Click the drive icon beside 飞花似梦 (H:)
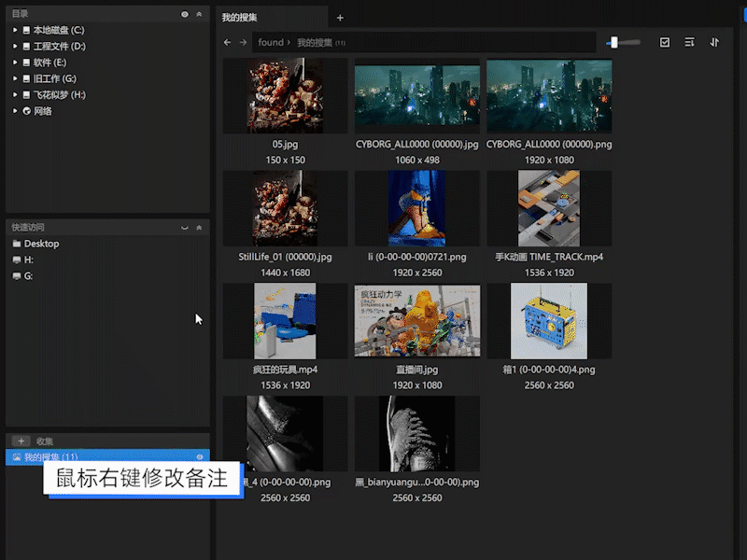Image resolution: width=747 pixels, height=560 pixels. (27, 95)
